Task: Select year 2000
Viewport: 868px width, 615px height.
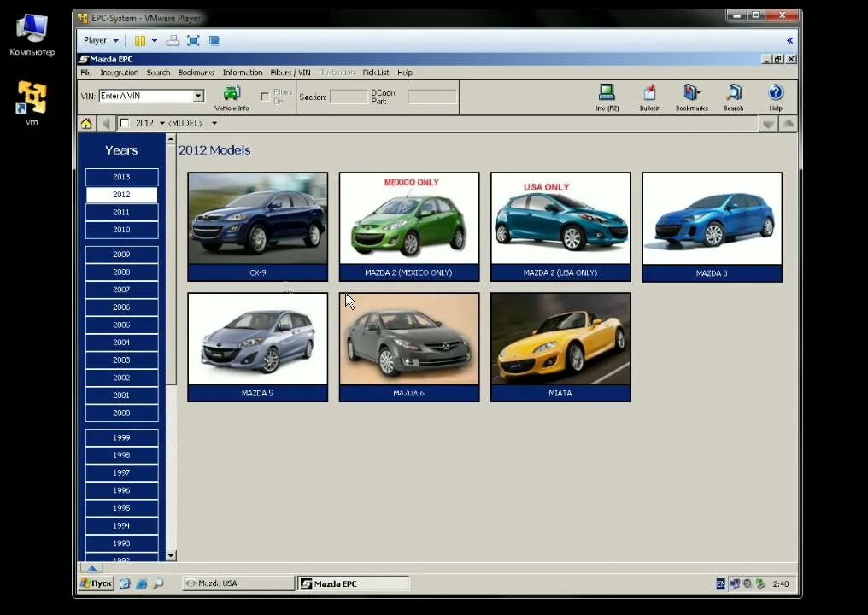Action: [122, 413]
